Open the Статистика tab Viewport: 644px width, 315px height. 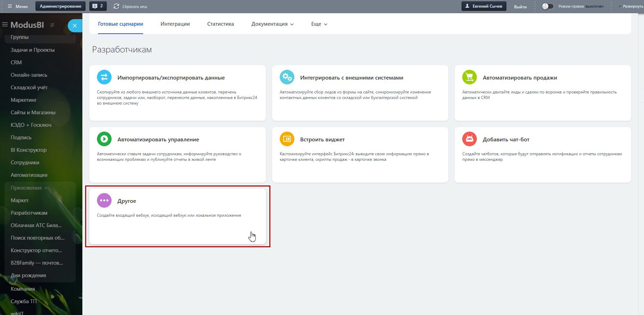click(220, 24)
